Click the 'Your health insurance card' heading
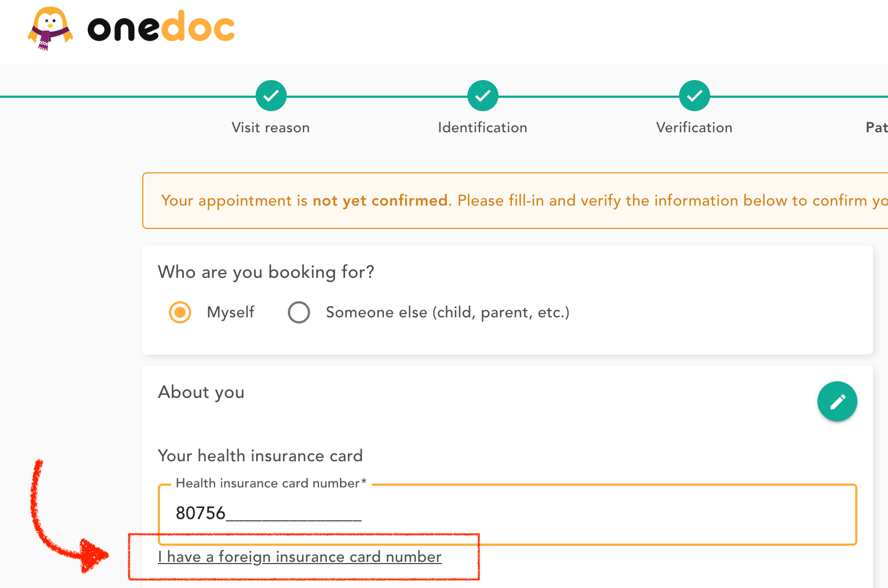Screen dimensions: 888x588 click(x=261, y=456)
